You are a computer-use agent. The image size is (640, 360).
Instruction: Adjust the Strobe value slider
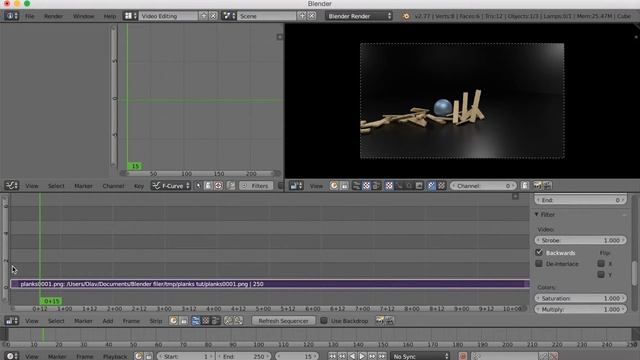tap(580, 240)
